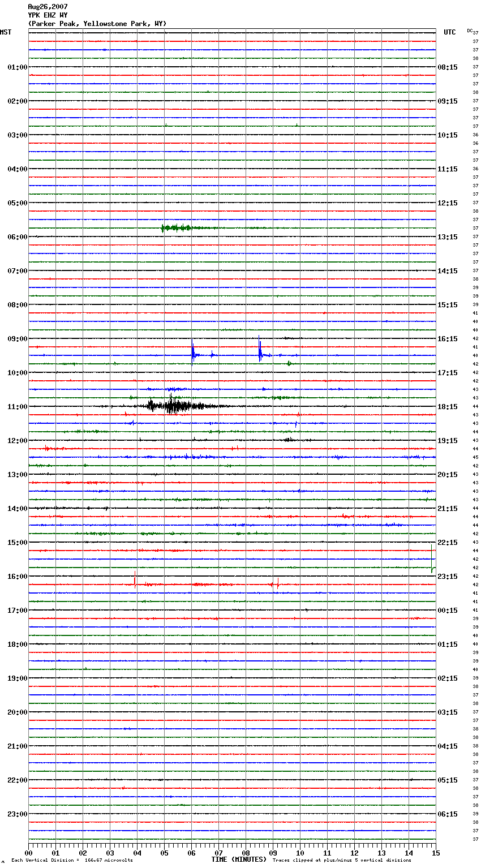Viewport: 481px width, 868px height.
Task: Select the "14:00" MST hour label
Action: 18,509
